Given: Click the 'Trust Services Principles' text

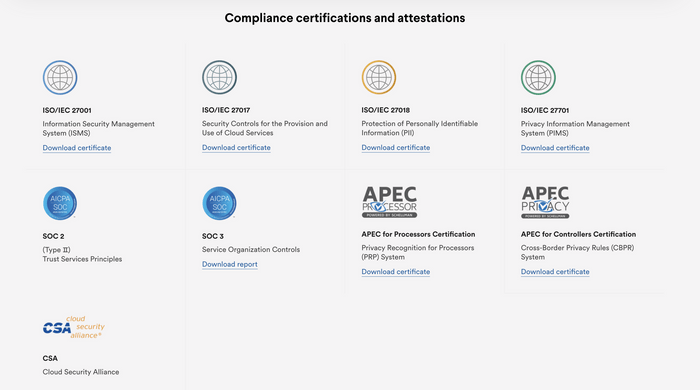Looking at the screenshot, I should point(82,259).
